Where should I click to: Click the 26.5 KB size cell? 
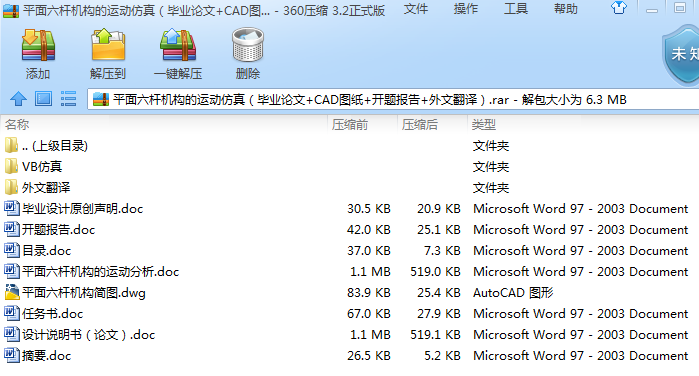369,355
